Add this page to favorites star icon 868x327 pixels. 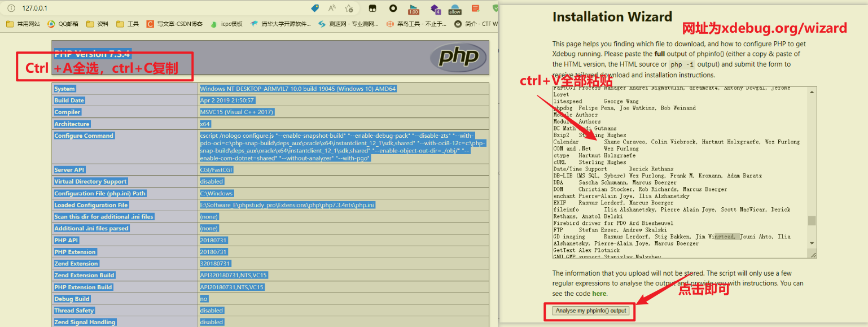349,8
